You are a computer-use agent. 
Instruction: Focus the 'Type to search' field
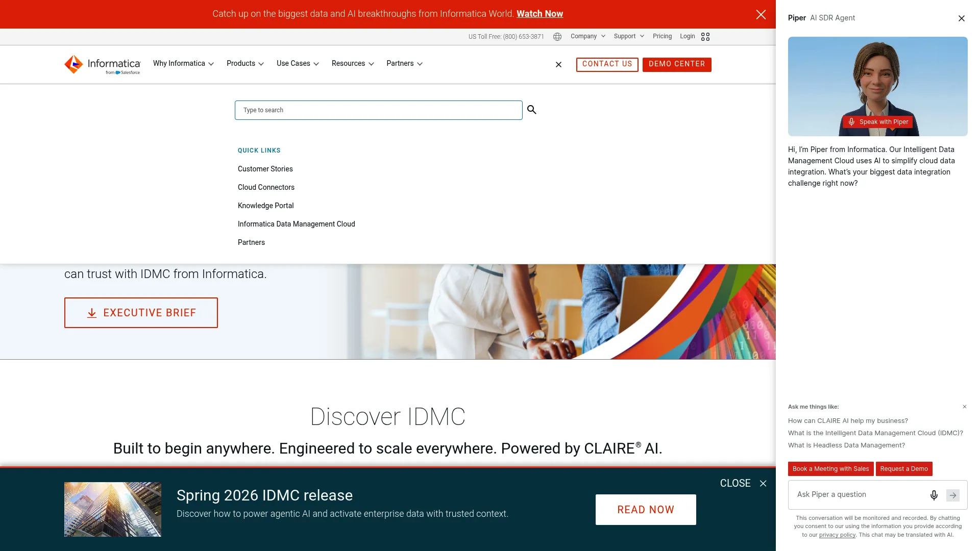(378, 110)
